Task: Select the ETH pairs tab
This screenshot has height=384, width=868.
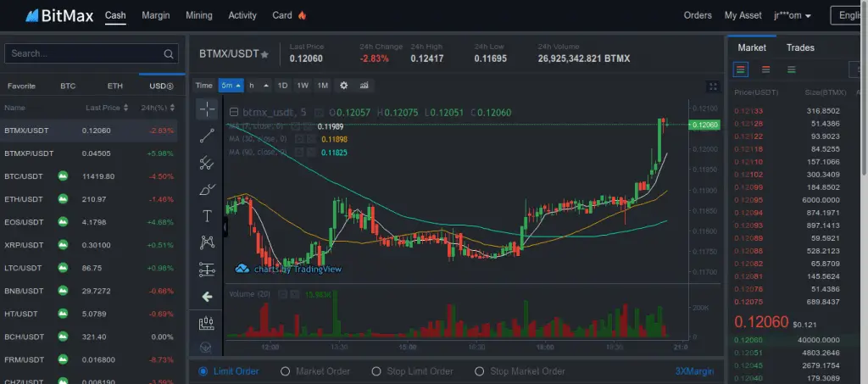Action: pyautogui.click(x=115, y=86)
